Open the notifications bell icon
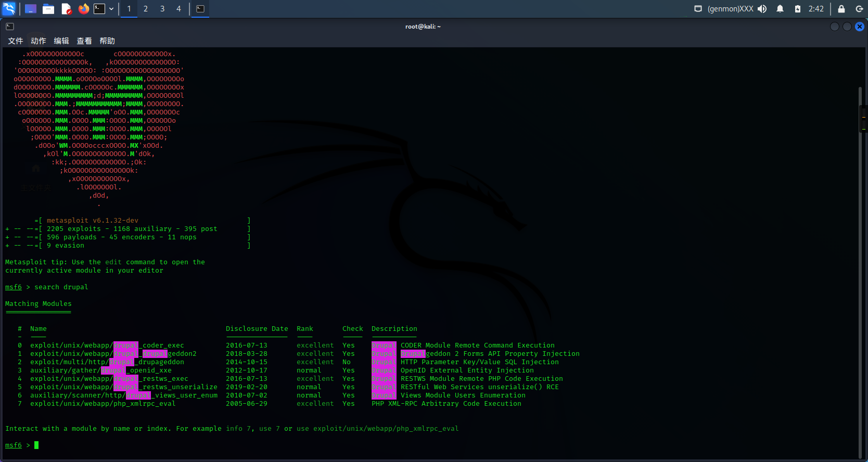The width and height of the screenshot is (868, 462). point(780,9)
